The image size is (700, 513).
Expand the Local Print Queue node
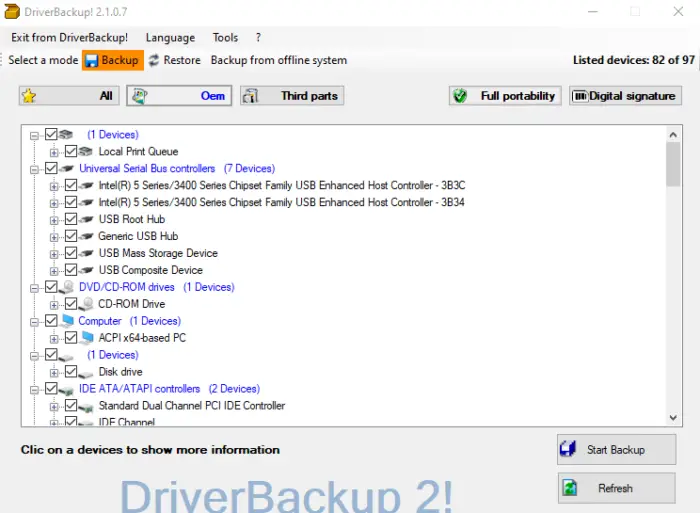(x=54, y=153)
